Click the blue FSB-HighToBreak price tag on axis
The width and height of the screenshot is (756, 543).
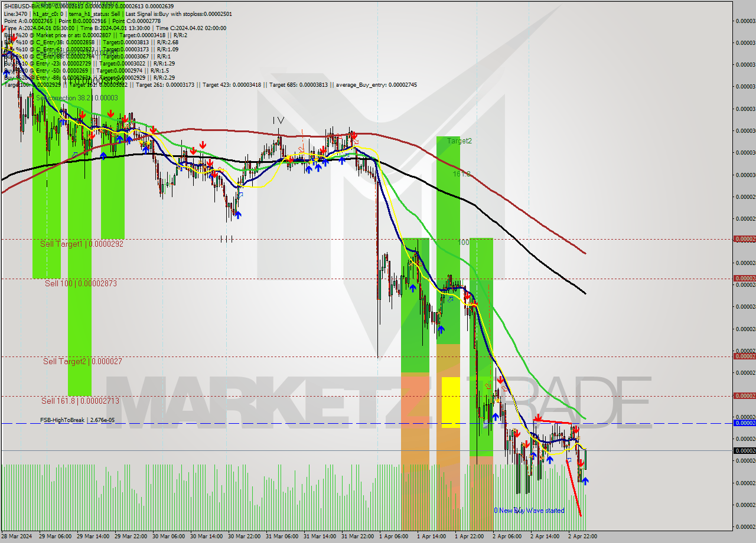744,423
